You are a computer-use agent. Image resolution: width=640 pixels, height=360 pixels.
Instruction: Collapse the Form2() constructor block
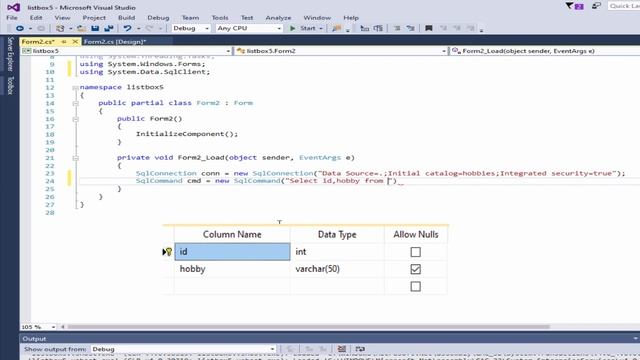pyautogui.click(x=76, y=119)
